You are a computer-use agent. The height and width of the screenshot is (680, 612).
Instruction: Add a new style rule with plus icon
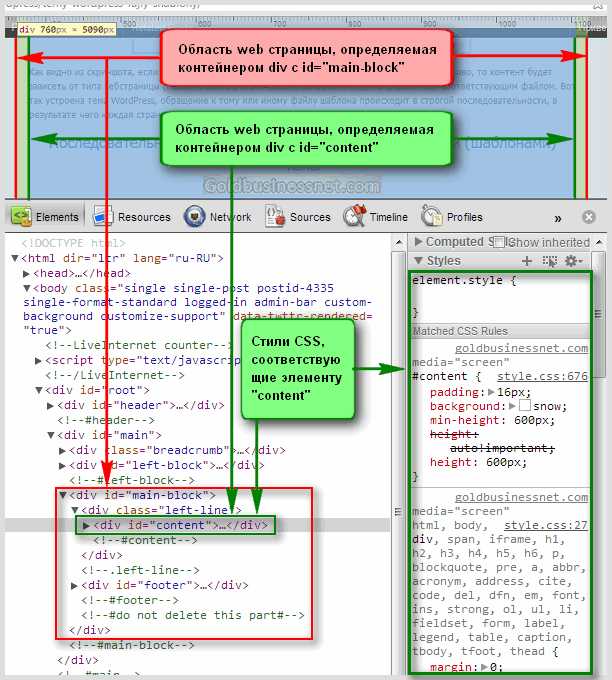tap(527, 261)
